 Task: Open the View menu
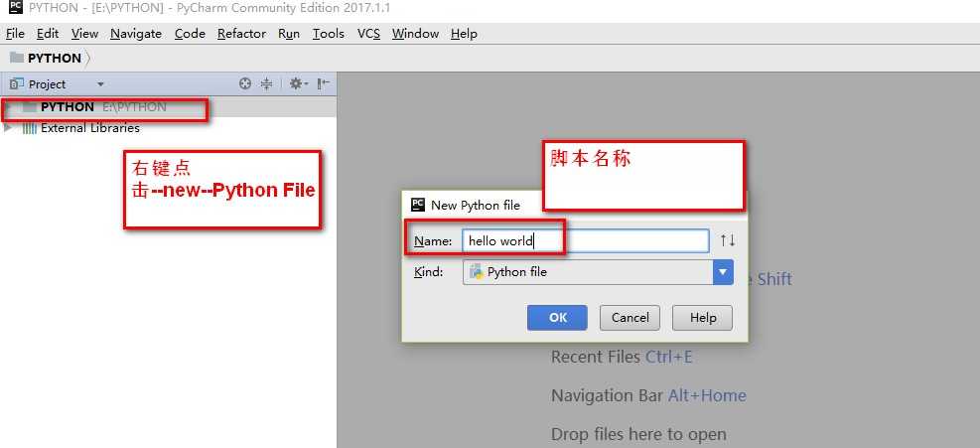(x=84, y=34)
